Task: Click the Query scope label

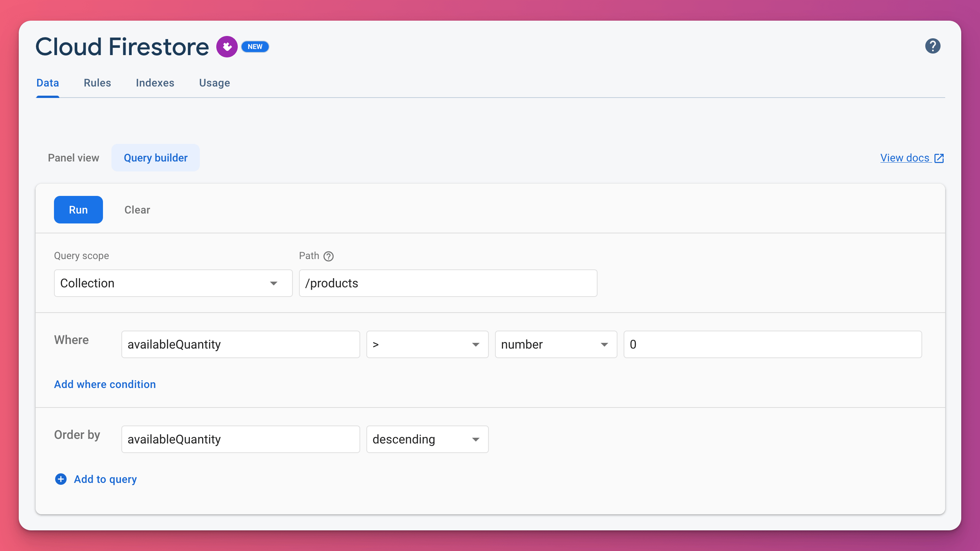Action: point(81,256)
